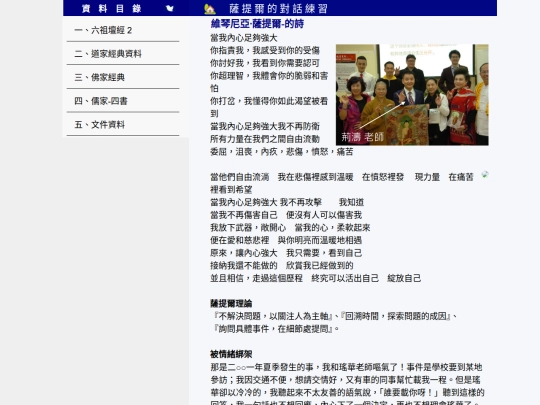Viewport: 540px width, 405px height.
Task: Click heading 維琴尼亞·薩提爾-的詩
Action: click(x=257, y=24)
